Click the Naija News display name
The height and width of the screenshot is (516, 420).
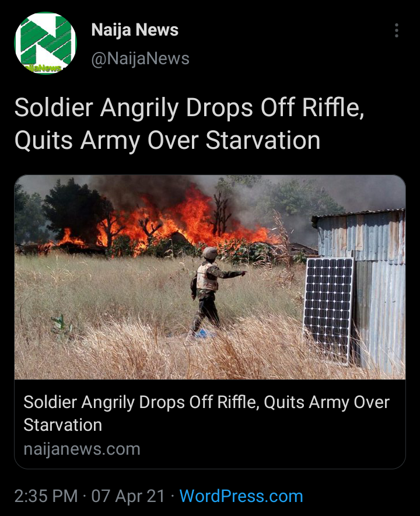(x=135, y=30)
